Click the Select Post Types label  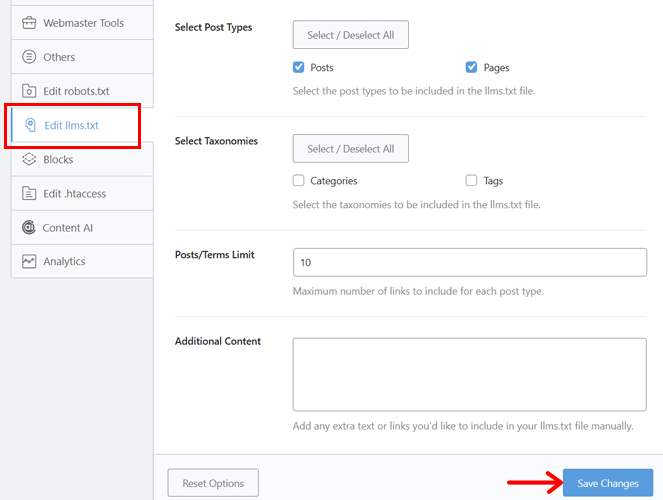[214, 27]
